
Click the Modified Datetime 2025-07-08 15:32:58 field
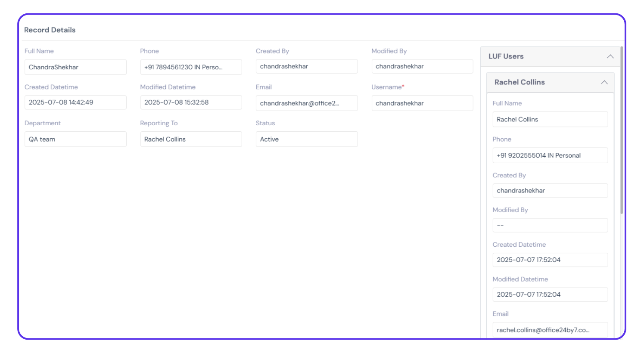[x=191, y=102]
